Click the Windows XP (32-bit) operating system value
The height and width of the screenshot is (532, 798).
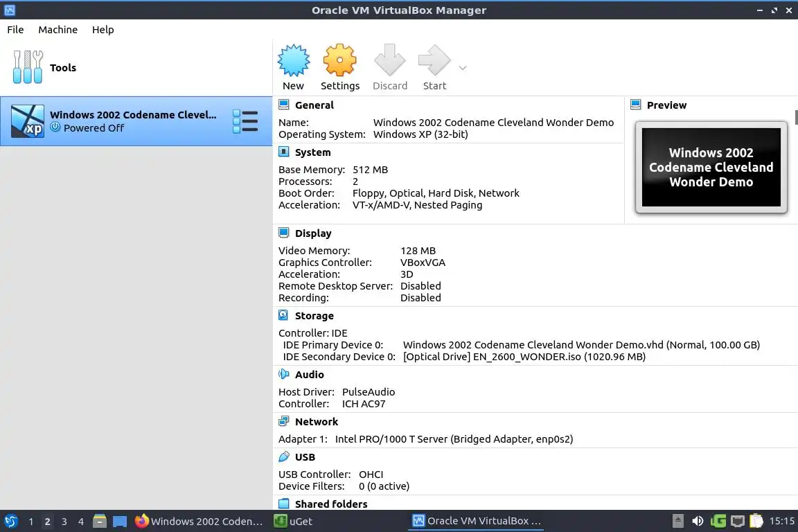pos(420,134)
